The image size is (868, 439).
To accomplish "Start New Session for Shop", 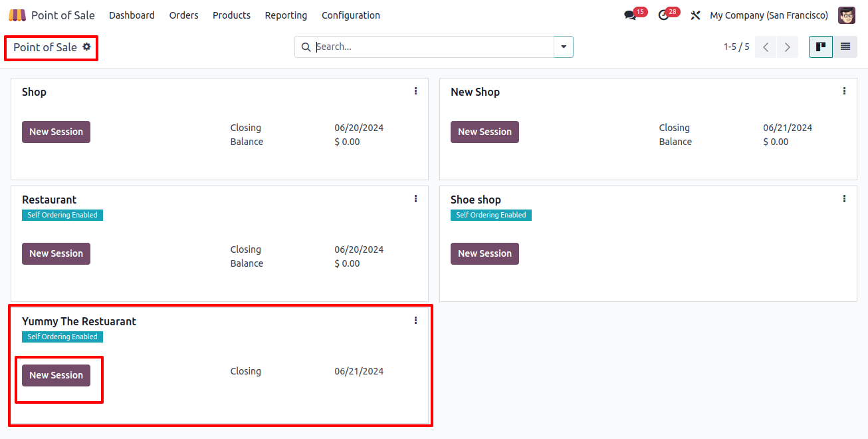I will 56,132.
